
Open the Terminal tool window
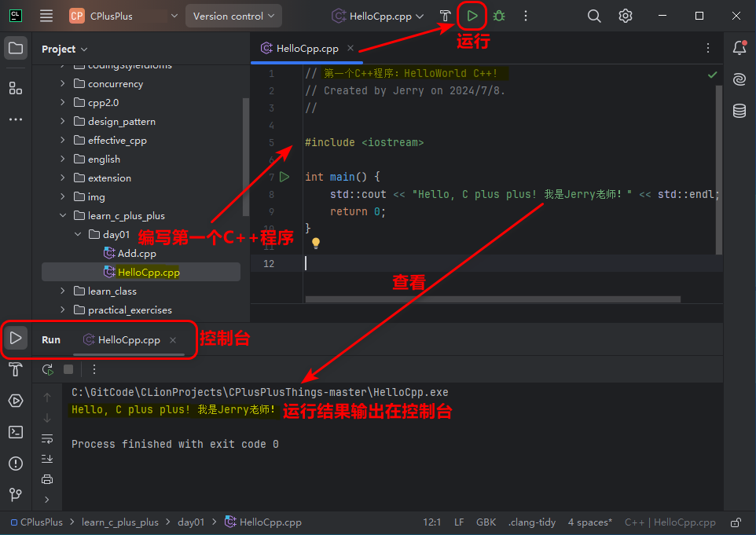(16, 432)
